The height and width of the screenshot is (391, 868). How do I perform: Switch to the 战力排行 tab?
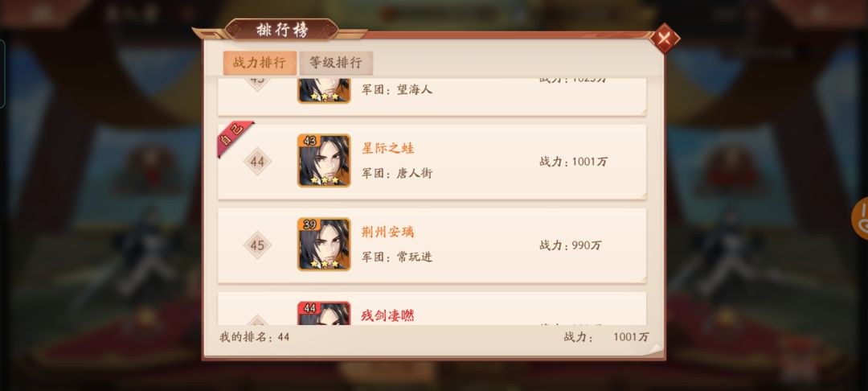[260, 63]
